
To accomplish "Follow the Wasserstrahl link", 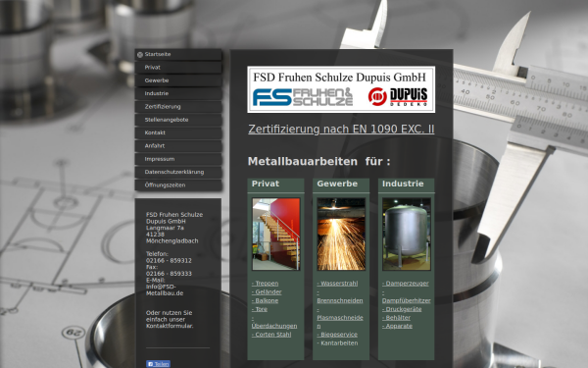I will [337, 284].
